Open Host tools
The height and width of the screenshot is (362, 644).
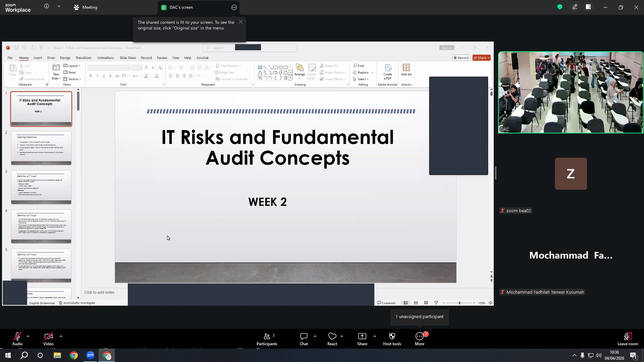tap(392, 339)
